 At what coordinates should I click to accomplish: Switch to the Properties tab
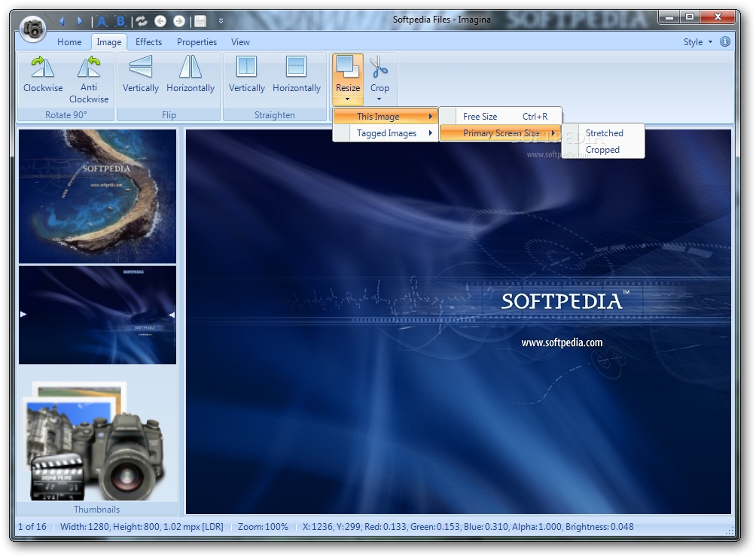tap(197, 42)
